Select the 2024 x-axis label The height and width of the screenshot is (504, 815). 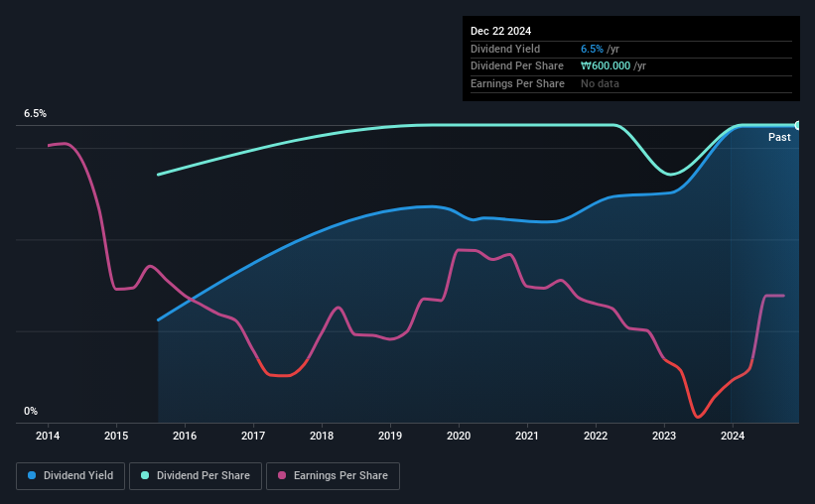coord(733,436)
